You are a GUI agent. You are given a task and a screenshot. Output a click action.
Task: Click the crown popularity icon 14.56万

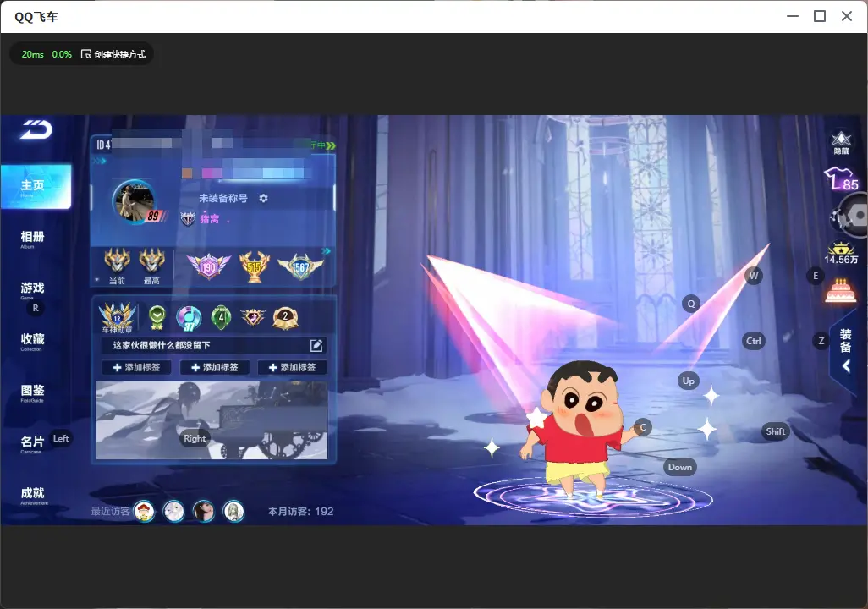coord(841,254)
